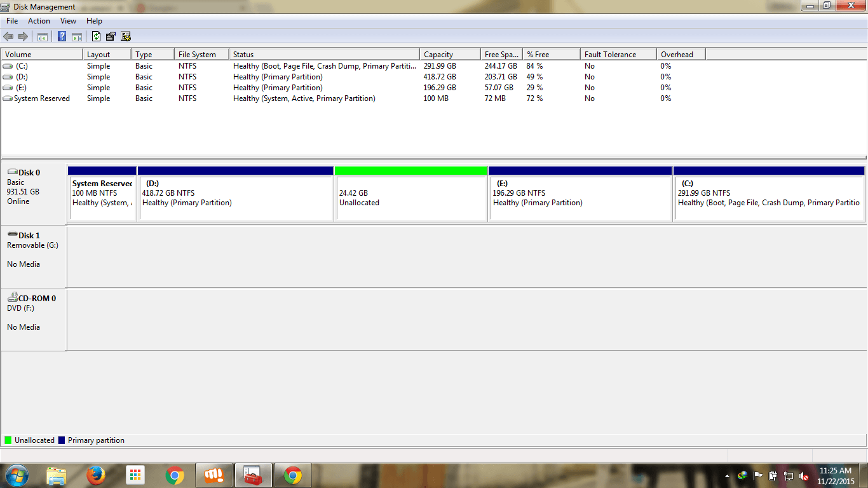Open Firefox from the taskbar

coord(96,475)
